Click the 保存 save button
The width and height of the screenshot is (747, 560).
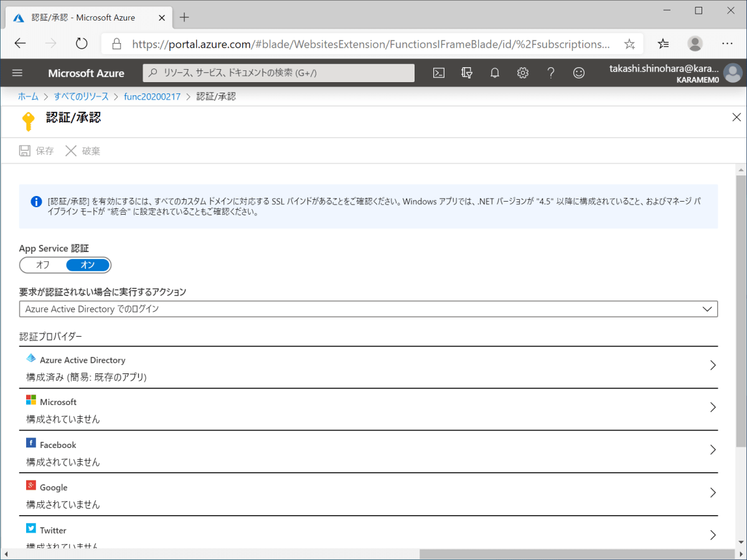tap(37, 151)
